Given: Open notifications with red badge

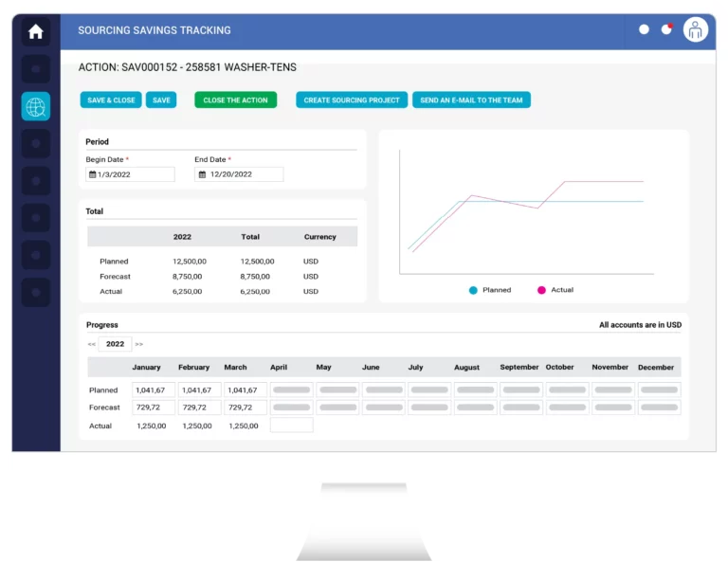Looking at the screenshot, I should coord(666,29).
